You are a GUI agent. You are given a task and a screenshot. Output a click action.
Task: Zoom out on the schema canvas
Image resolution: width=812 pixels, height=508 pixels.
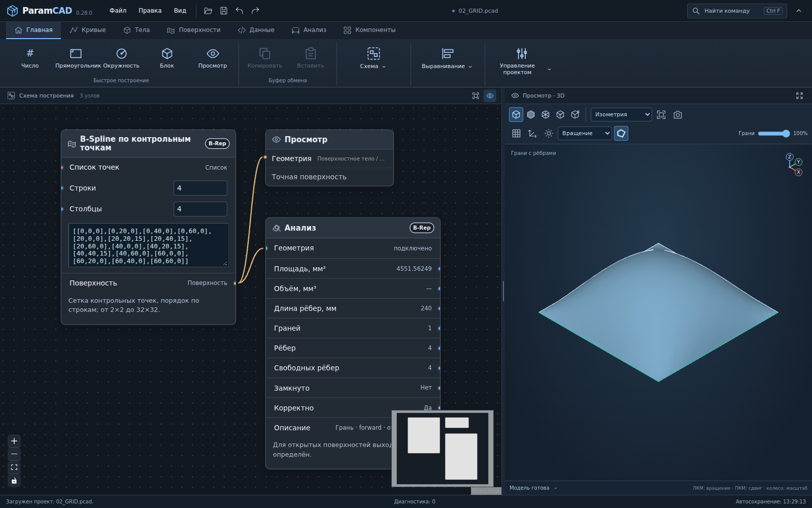[14, 454]
